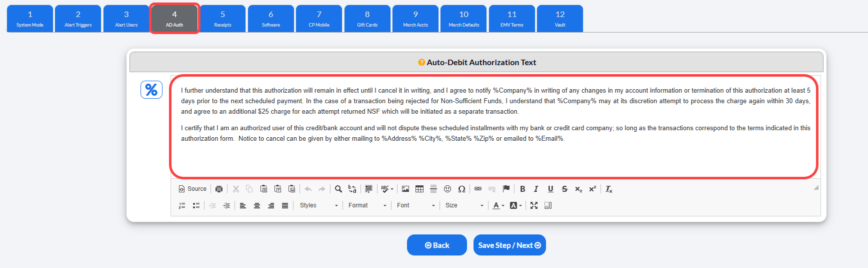Toggle italic formatting
The width and height of the screenshot is (868, 268).
(x=536, y=189)
